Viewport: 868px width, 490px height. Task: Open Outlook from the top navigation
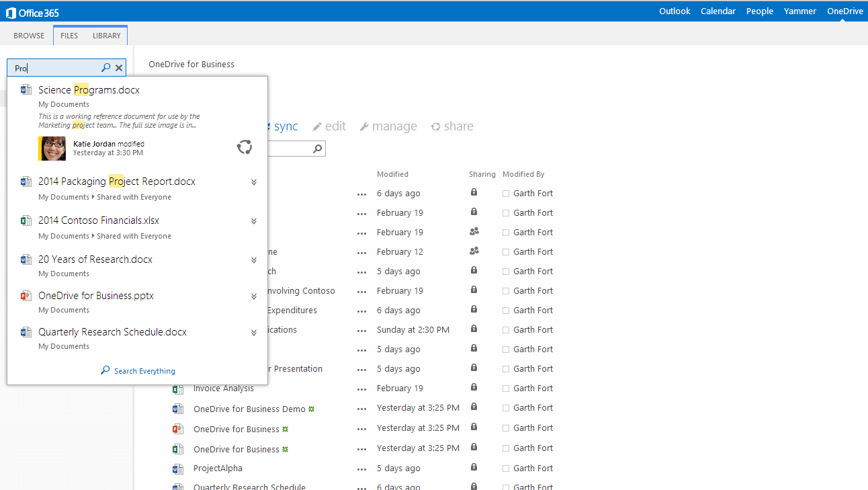pyautogui.click(x=675, y=11)
